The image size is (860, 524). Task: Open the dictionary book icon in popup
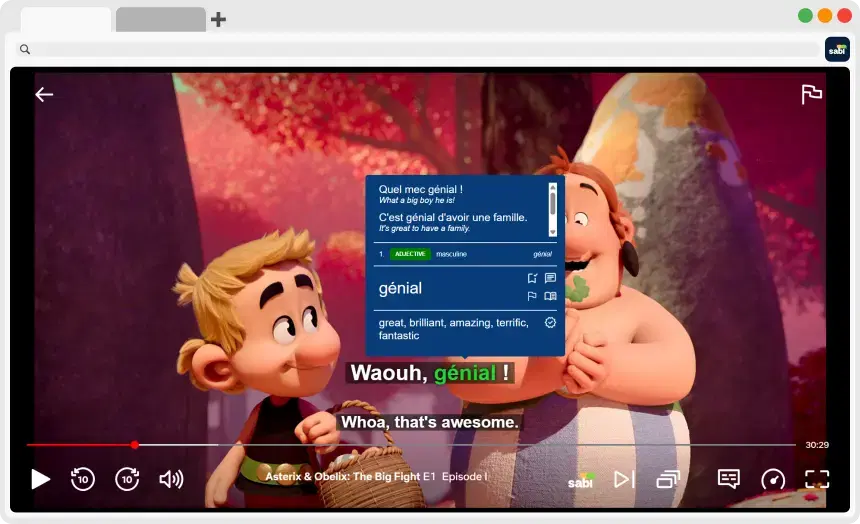point(550,296)
